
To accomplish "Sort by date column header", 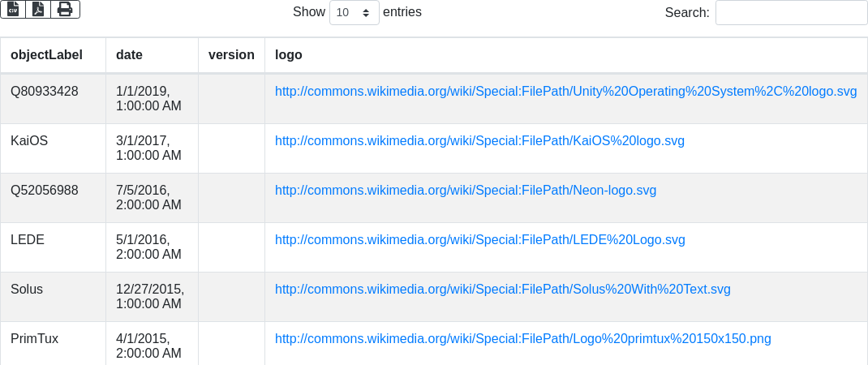I will pyautogui.click(x=129, y=55).
